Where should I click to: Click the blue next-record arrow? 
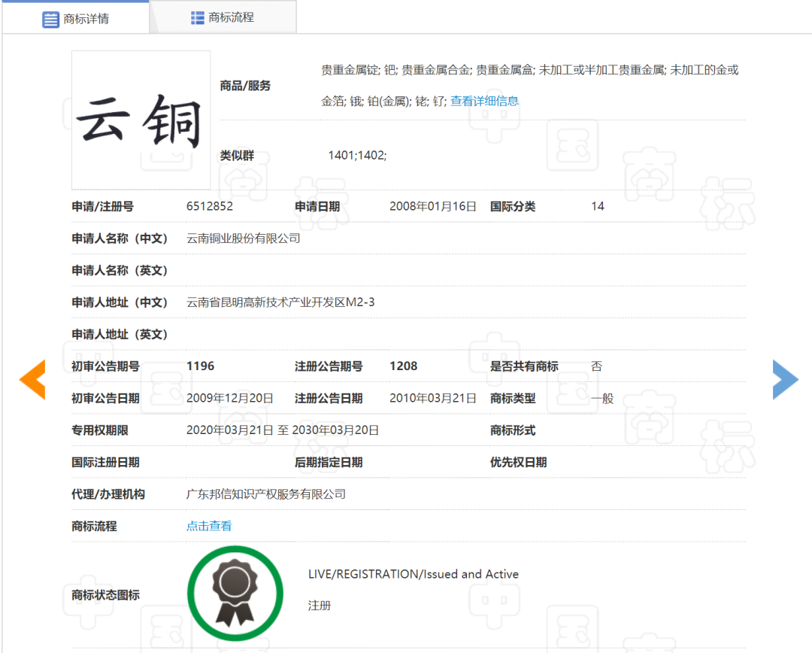(x=785, y=379)
